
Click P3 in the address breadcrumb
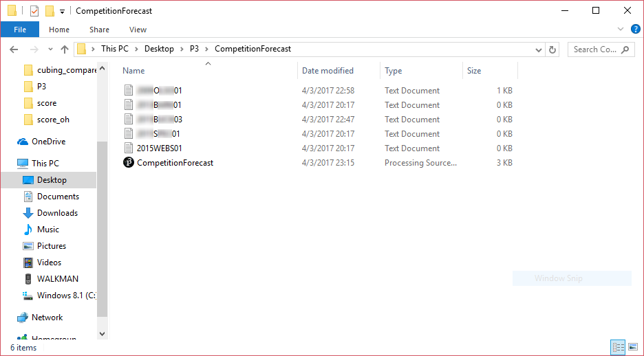(x=194, y=49)
